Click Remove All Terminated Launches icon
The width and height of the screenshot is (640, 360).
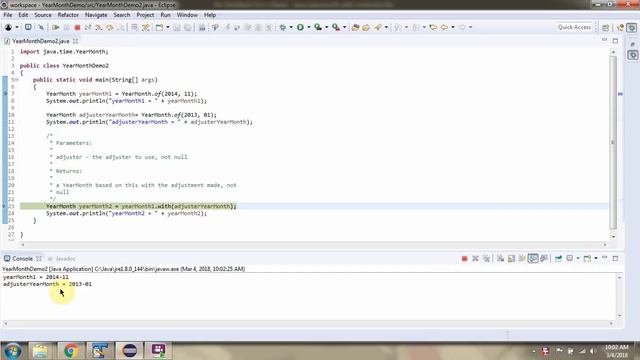486,259
